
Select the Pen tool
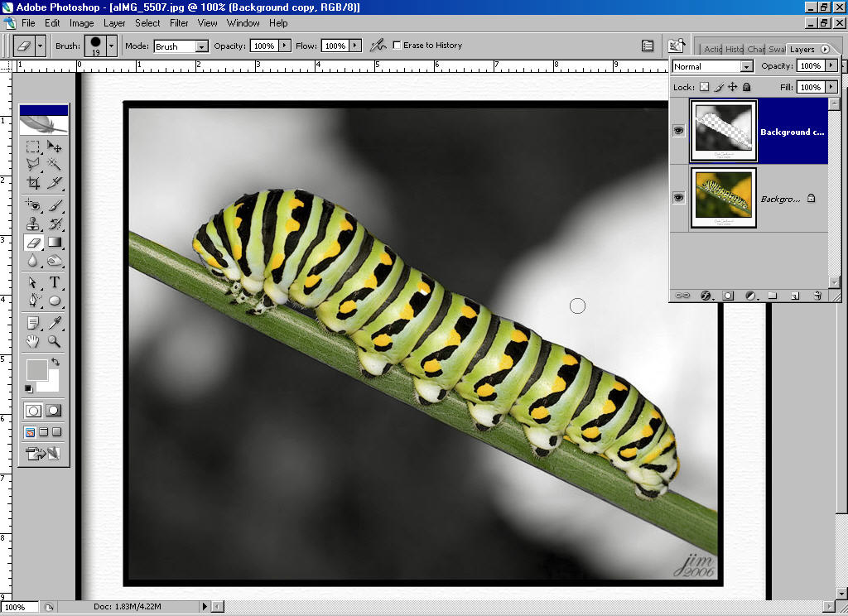pyautogui.click(x=33, y=301)
